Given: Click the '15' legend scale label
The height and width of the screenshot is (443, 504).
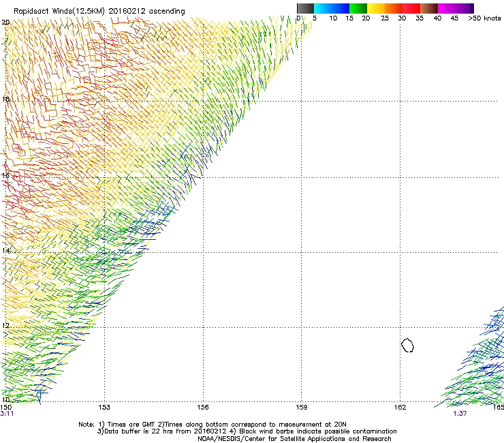Looking at the screenshot, I should tap(349, 18).
